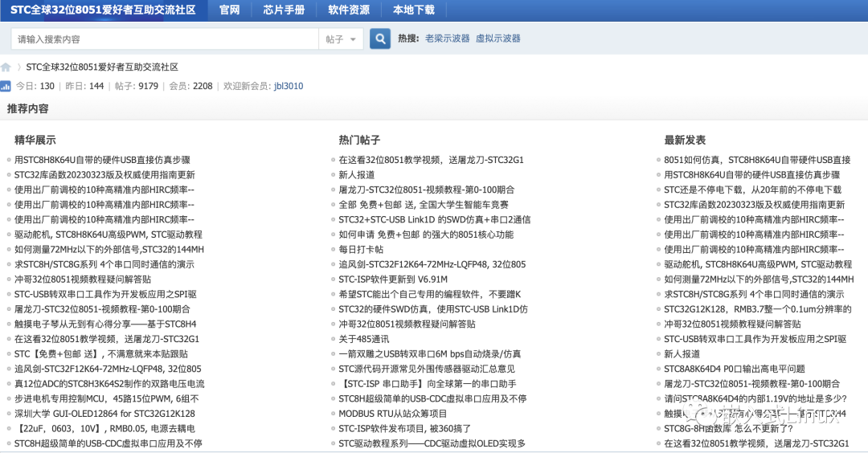Open post 深圳大学 GUI-OLED12864 for STC32G12K128
This screenshot has width=868, height=453.
104,414
